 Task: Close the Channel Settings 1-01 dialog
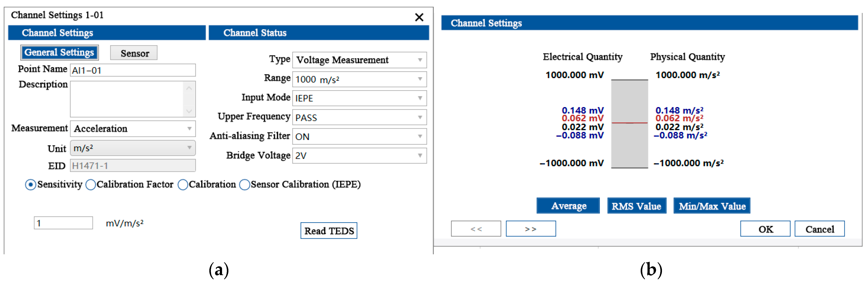[419, 17]
